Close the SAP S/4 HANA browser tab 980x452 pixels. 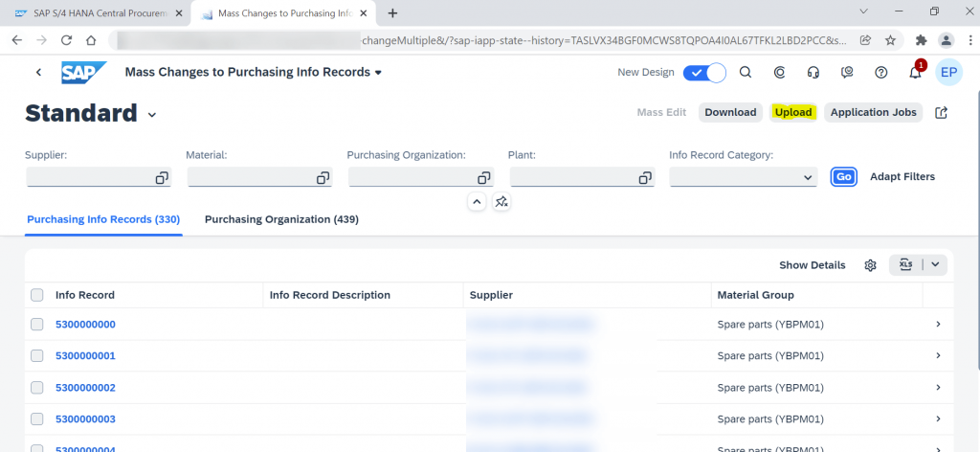179,13
